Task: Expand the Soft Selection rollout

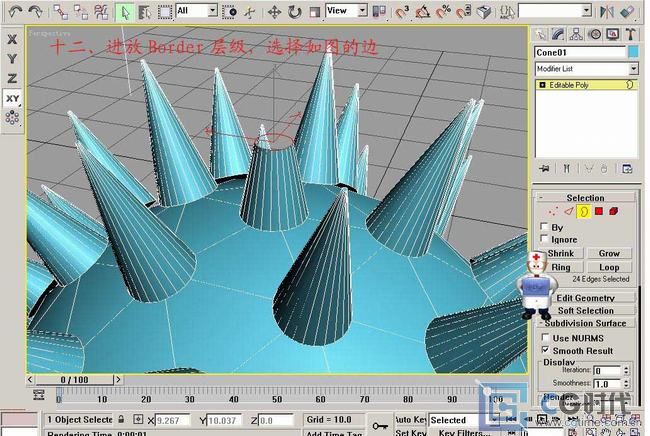Action: click(585, 310)
